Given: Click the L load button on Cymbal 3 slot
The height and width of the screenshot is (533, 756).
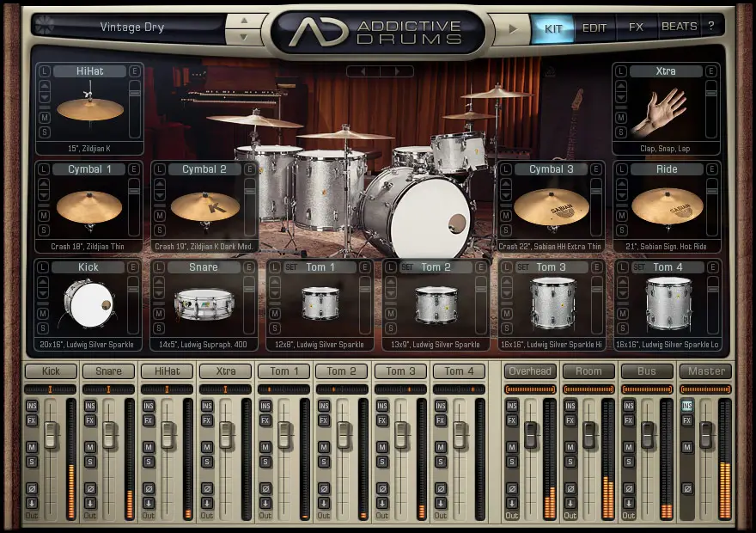Looking at the screenshot, I should 505,169.
